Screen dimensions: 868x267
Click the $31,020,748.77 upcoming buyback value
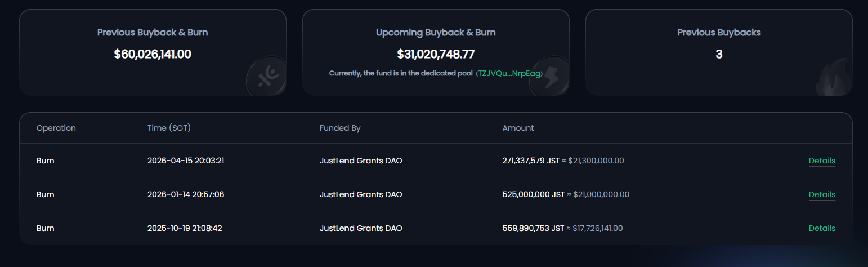(436, 55)
